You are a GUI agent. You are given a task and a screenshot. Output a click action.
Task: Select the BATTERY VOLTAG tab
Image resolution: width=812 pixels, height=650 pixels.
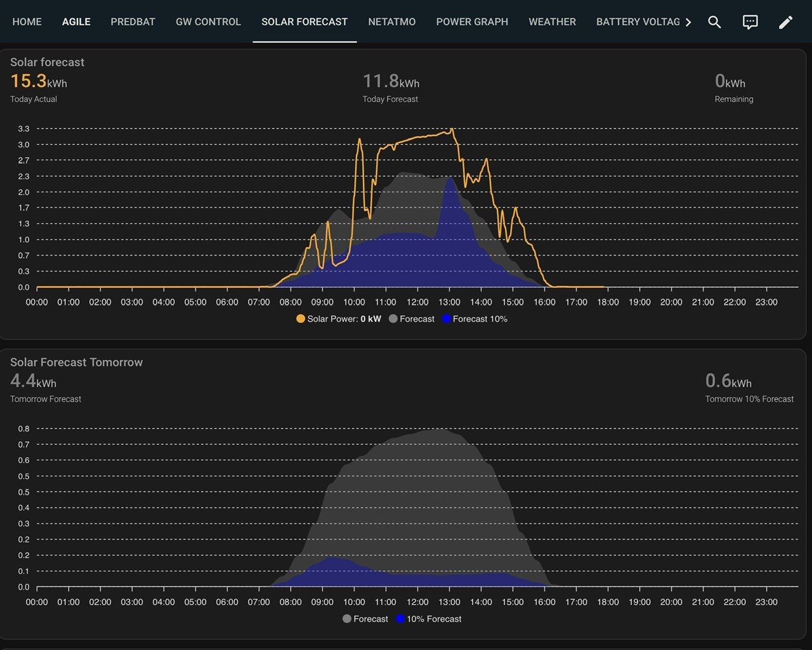tap(638, 22)
